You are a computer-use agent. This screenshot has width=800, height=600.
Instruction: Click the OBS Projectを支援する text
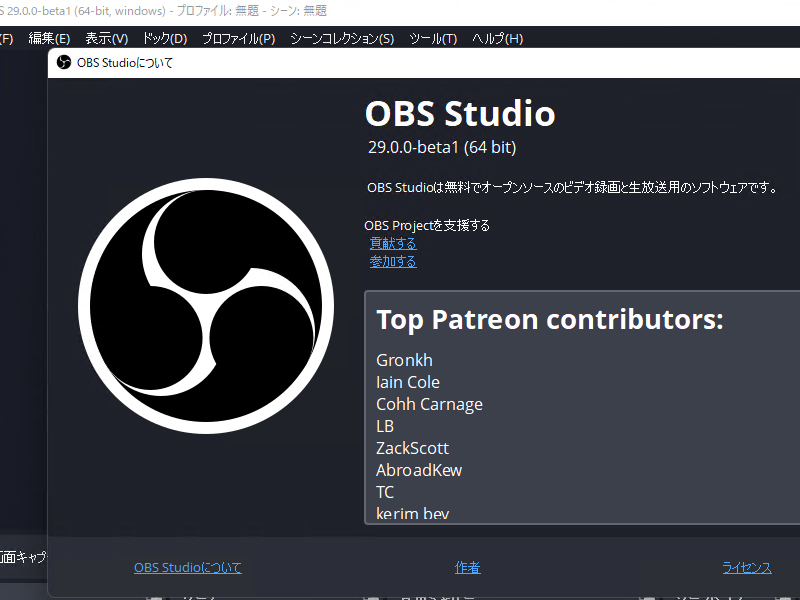pyautogui.click(x=427, y=225)
